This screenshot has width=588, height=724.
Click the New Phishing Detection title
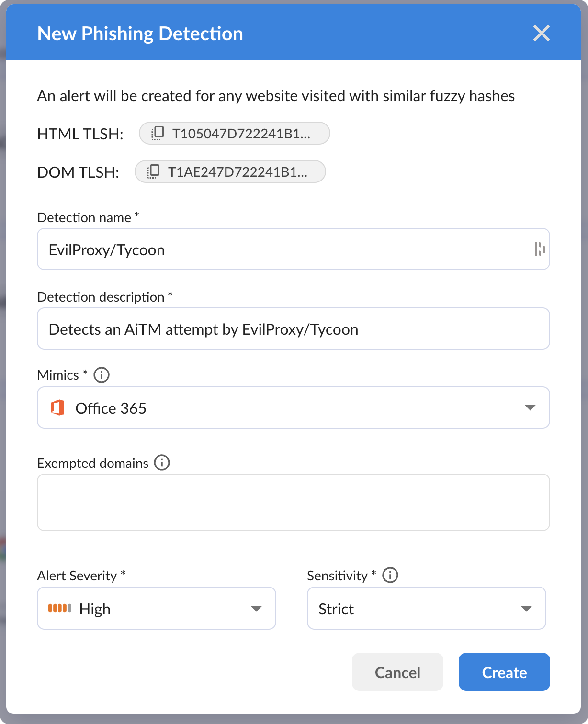tap(140, 34)
